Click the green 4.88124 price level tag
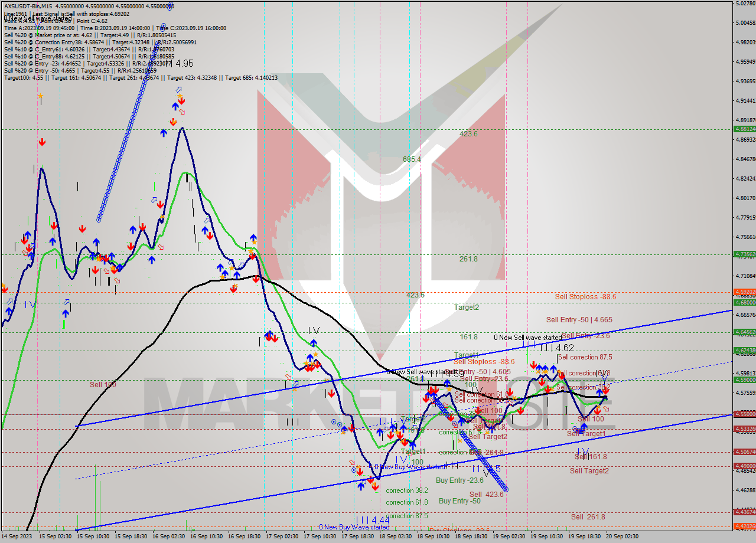Screen dimensions: 756x543 tap(744, 129)
